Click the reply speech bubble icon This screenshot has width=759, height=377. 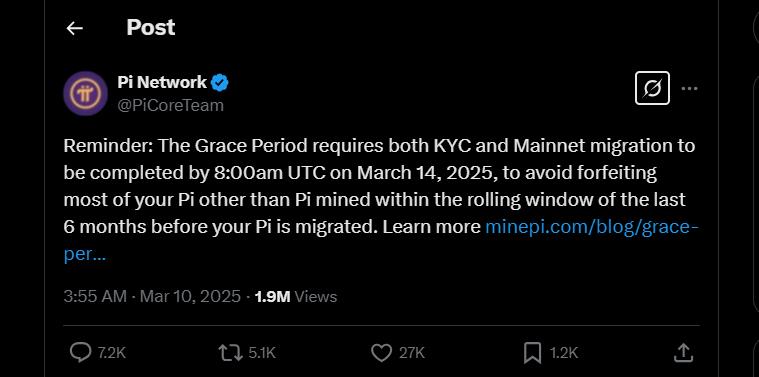(79, 353)
